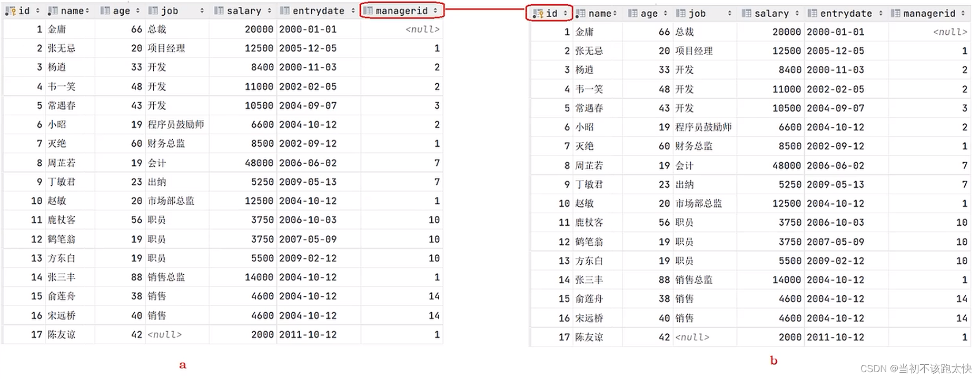
Task: Select salary 6600 in table b
Action: [x=790, y=127]
